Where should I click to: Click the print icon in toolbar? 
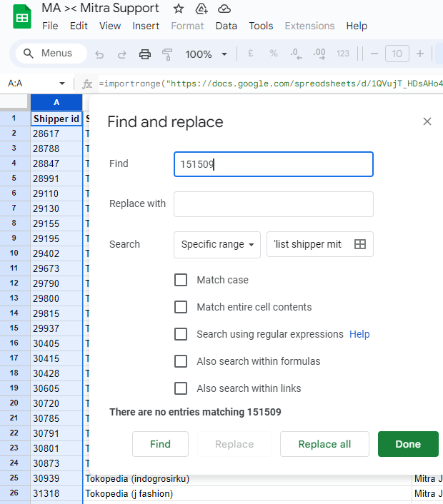145,54
